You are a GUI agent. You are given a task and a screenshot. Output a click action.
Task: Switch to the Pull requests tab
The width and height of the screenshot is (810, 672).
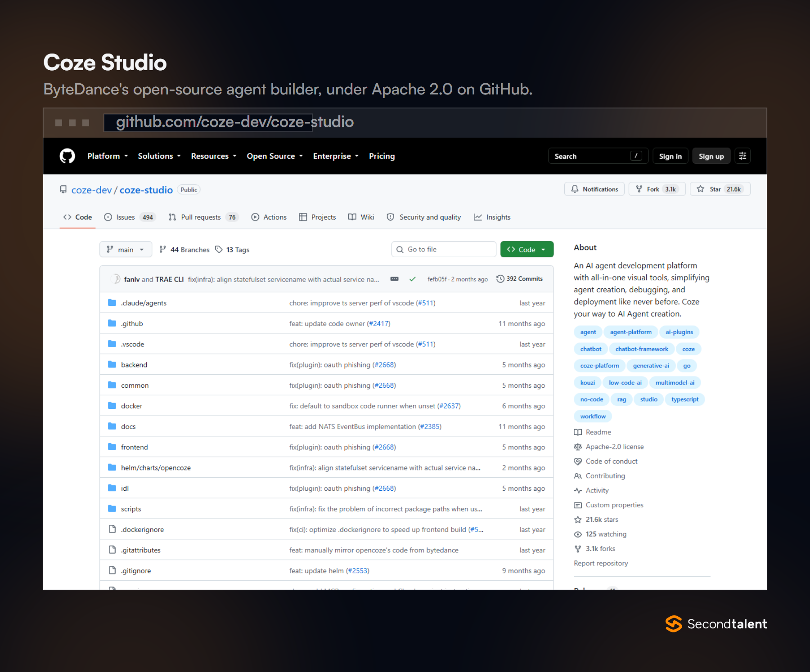tap(203, 217)
